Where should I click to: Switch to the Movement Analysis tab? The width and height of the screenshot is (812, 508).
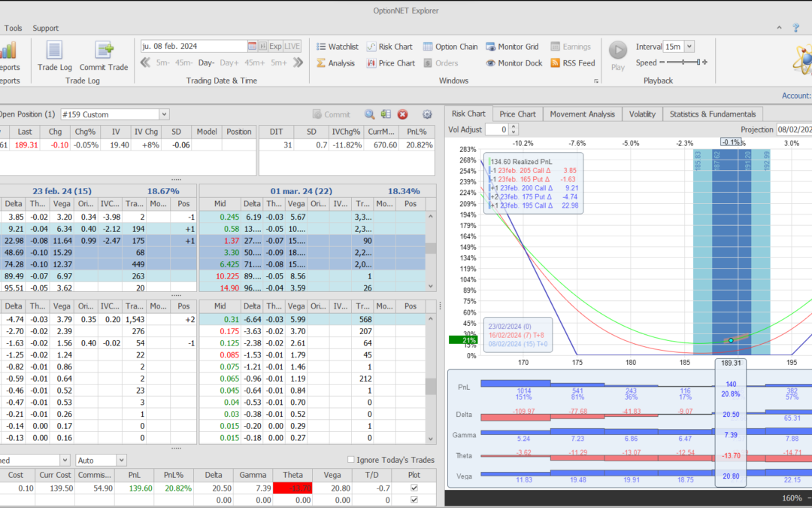coord(583,114)
